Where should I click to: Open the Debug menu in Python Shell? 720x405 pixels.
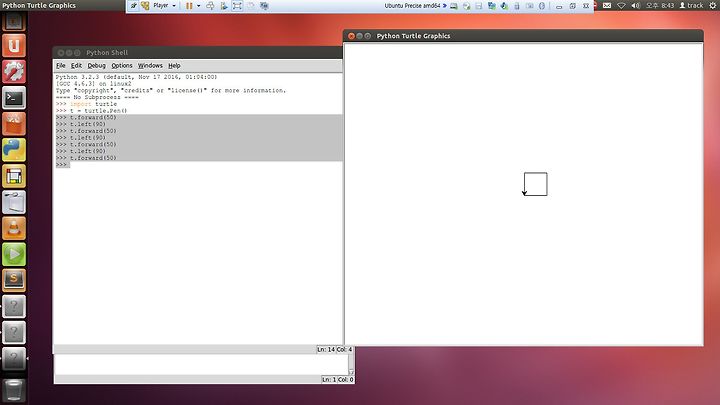coord(96,66)
